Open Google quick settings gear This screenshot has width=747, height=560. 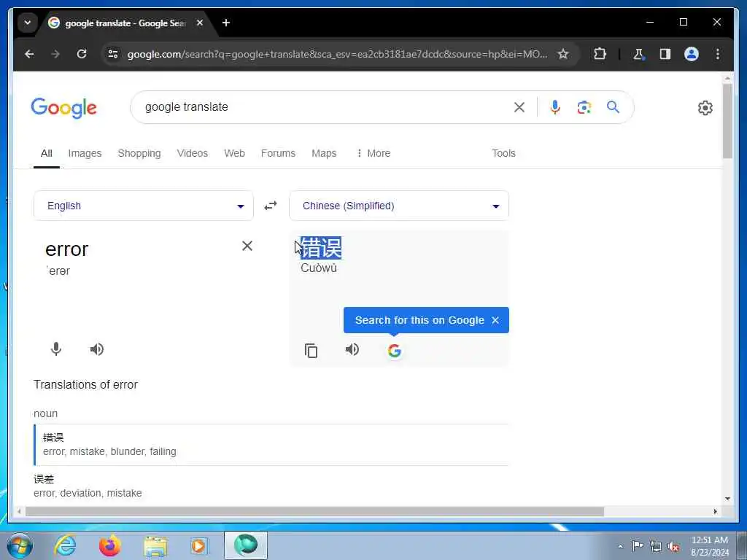[x=705, y=108]
